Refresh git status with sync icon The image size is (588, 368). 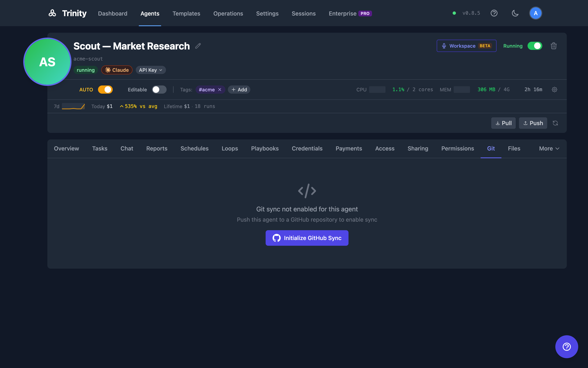tap(555, 123)
